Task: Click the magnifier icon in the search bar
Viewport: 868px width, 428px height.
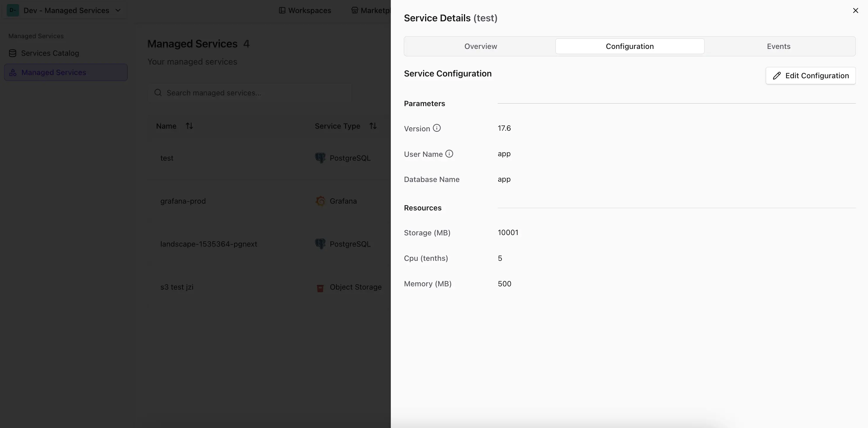Action: tap(158, 93)
